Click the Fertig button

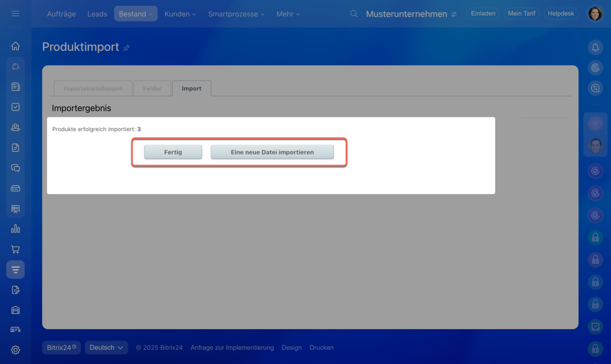173,152
